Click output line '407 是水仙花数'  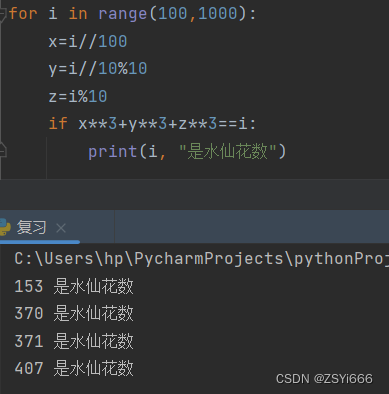pyautogui.click(x=74, y=368)
